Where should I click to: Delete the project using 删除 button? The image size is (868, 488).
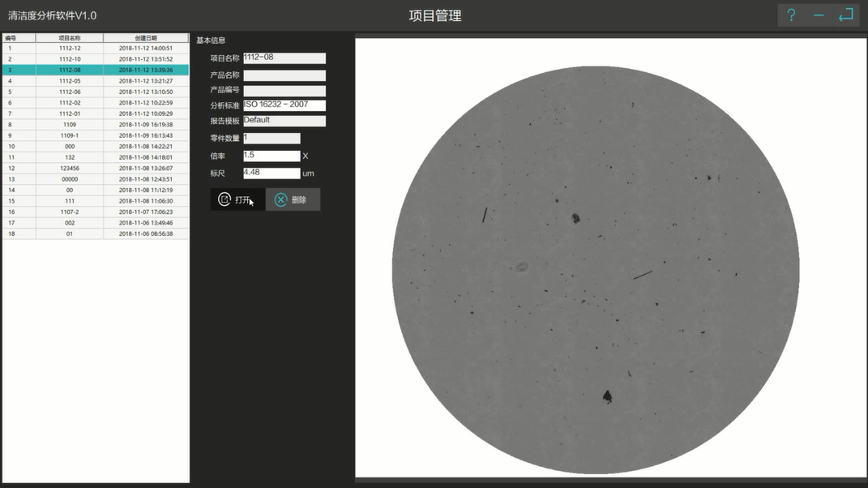pyautogui.click(x=293, y=199)
